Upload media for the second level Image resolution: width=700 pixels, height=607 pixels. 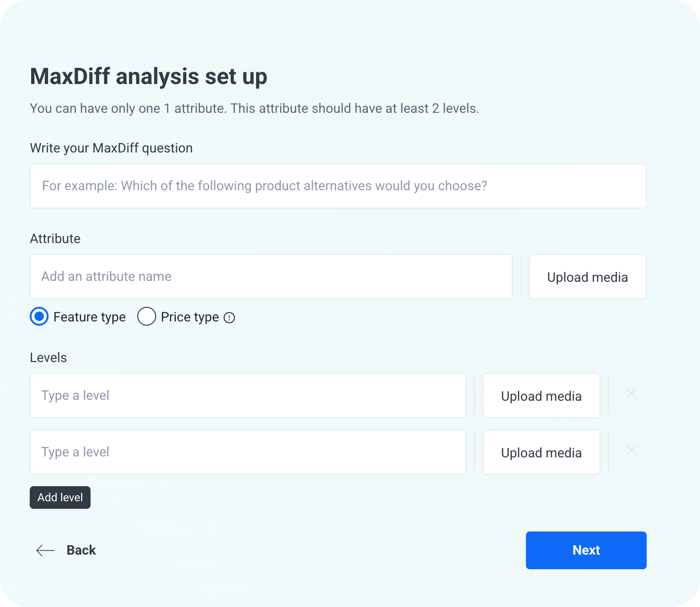click(541, 452)
